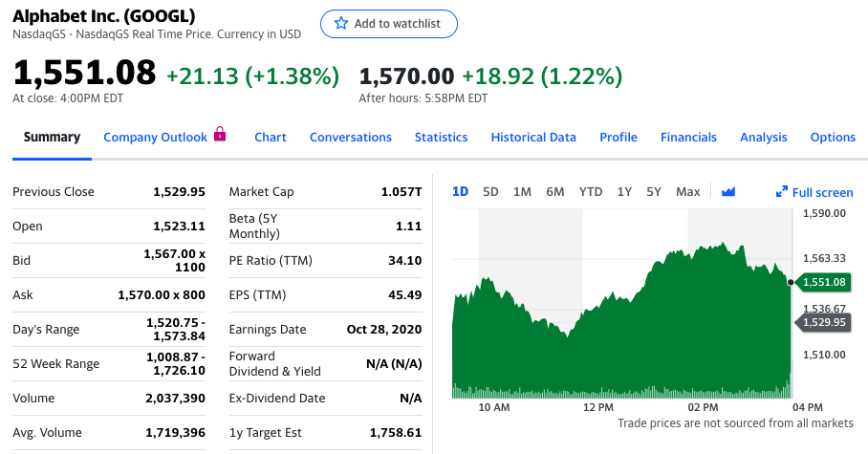This screenshot has width=868, height=454.
Task: Click the Ex-Dividend Date label
Action: tap(277, 398)
